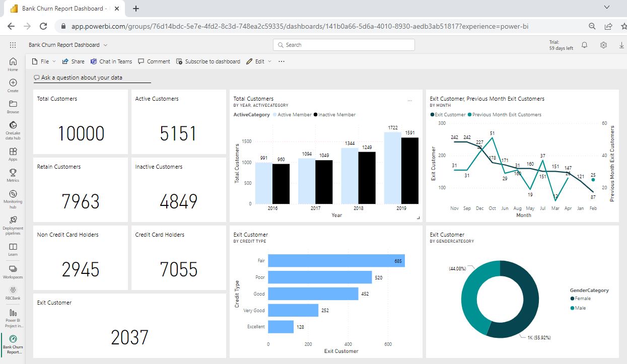Open the notifications bell
This screenshot has width=627, height=364.
click(584, 45)
